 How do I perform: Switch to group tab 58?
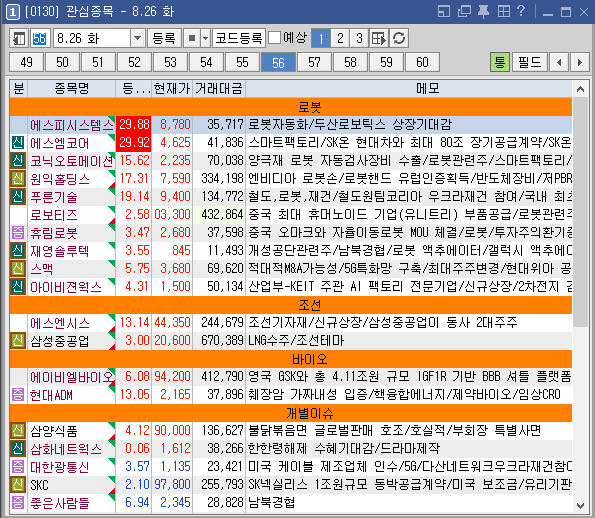pyautogui.click(x=350, y=62)
